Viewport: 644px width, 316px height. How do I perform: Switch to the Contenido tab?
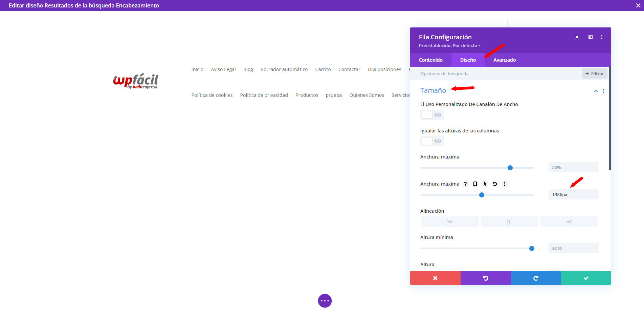pyautogui.click(x=431, y=60)
